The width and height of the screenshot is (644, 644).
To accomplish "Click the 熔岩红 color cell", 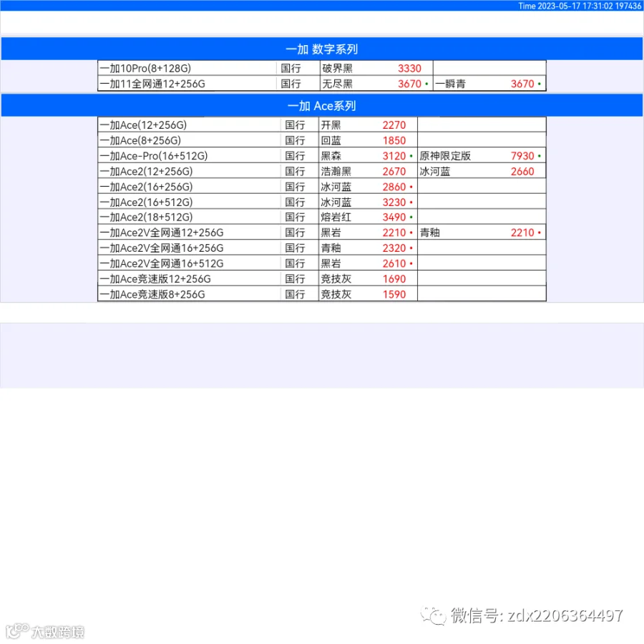I will coord(336,217).
